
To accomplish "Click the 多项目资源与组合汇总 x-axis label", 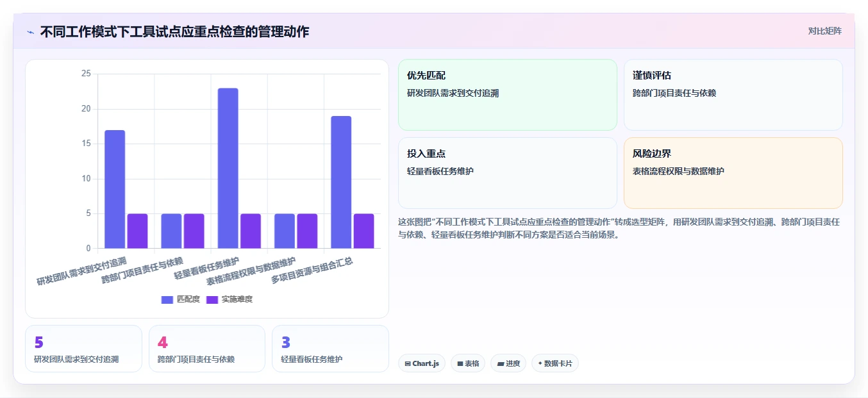I will 312,270.
